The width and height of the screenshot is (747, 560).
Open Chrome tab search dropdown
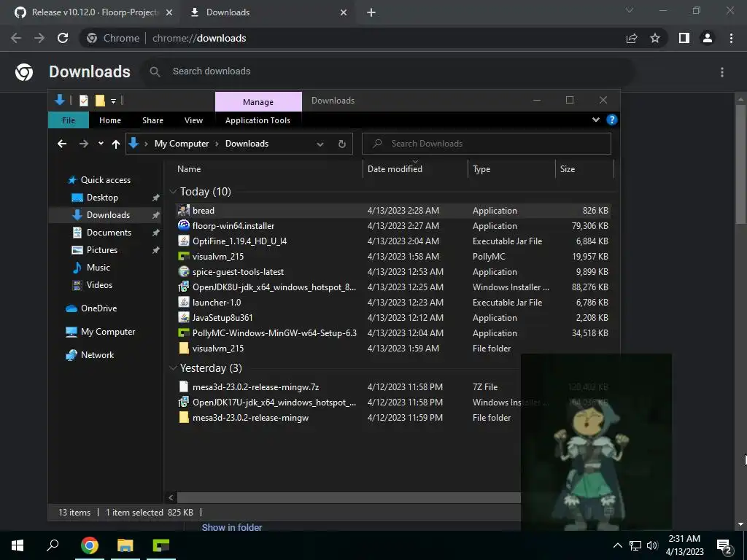[630, 10]
